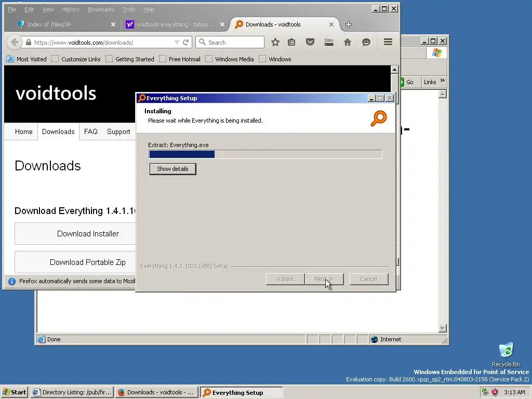Click the chat smiley icon in toolbar
This screenshot has width=532, height=399.
[x=366, y=43]
